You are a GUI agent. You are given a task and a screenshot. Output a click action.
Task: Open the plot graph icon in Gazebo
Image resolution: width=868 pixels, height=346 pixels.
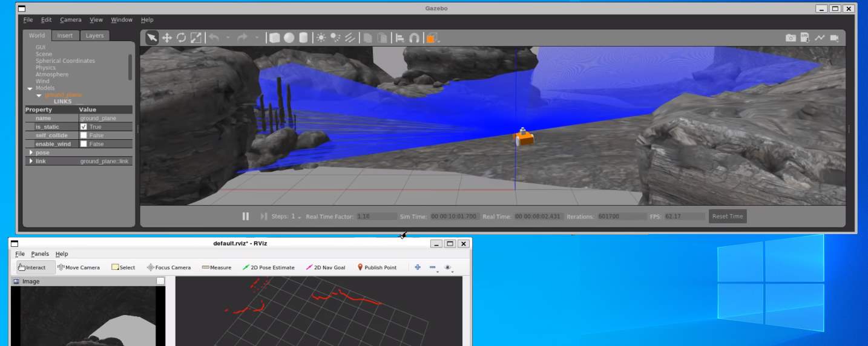tap(820, 38)
